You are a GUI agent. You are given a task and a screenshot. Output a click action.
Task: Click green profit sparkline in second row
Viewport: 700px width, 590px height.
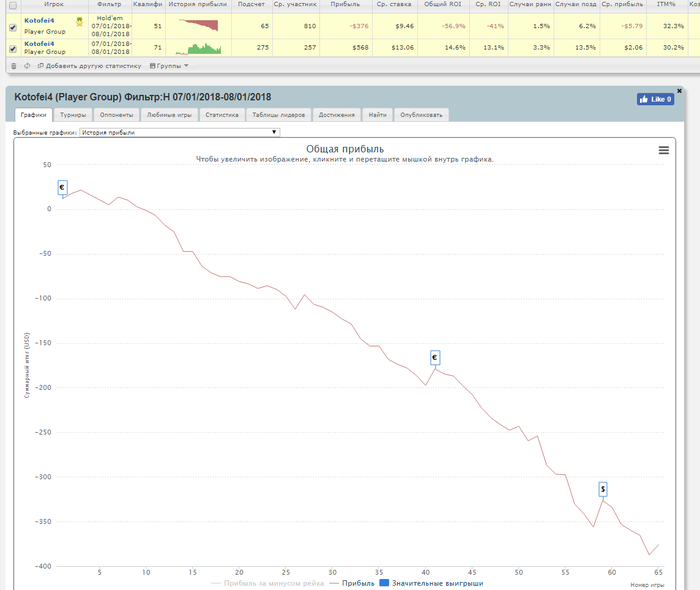(x=198, y=49)
